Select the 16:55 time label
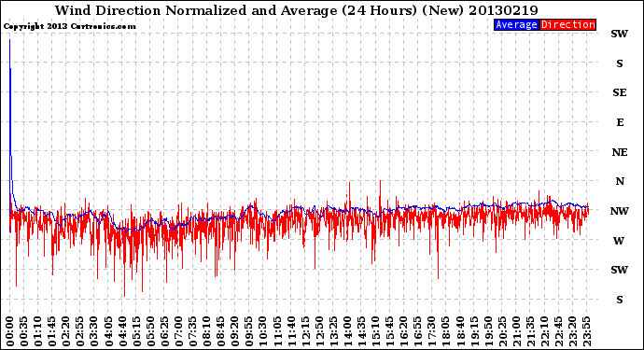644x350 pixels. click(417, 331)
